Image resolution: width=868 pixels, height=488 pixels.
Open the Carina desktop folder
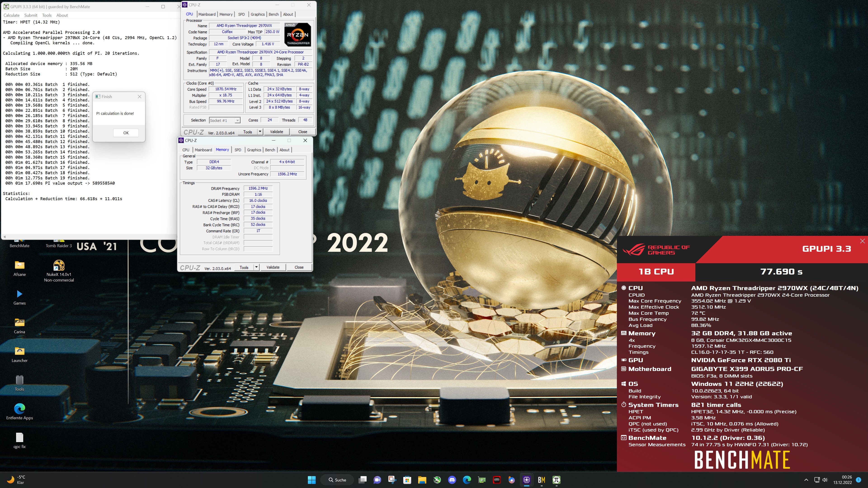coord(19,326)
